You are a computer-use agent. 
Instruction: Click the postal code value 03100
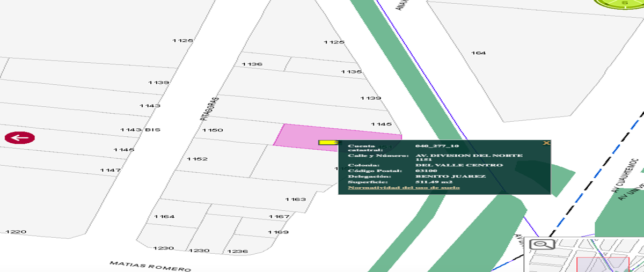[x=426, y=171]
